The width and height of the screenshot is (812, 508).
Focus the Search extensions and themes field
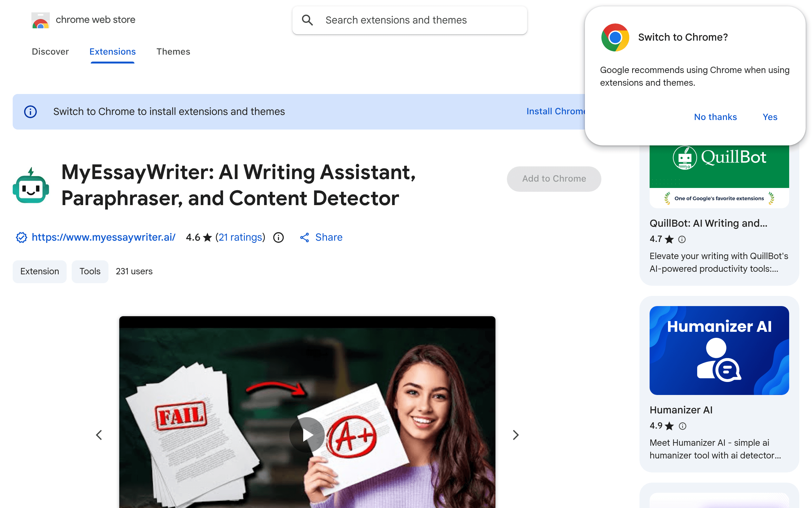tap(410, 20)
